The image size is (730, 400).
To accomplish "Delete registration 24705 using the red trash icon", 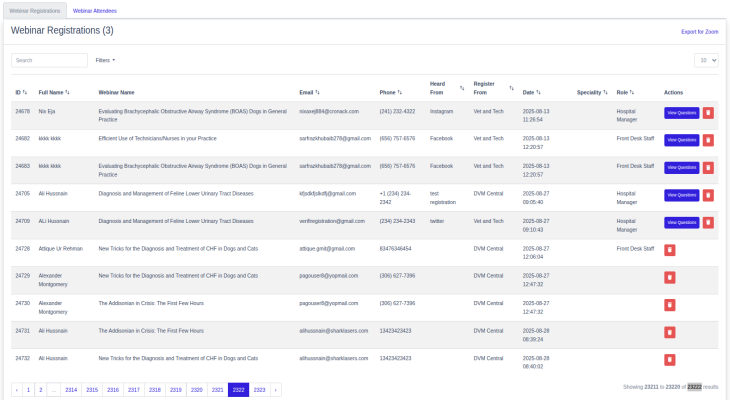I will (708, 195).
